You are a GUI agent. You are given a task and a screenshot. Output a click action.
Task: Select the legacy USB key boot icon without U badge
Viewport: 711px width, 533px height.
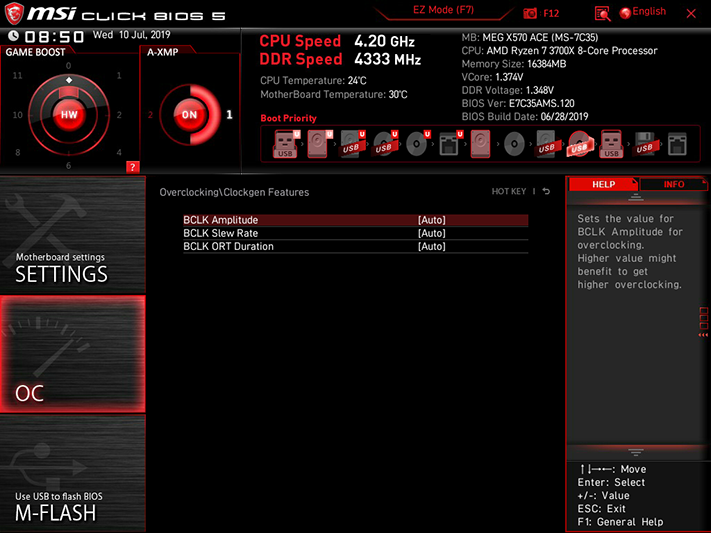click(611, 144)
